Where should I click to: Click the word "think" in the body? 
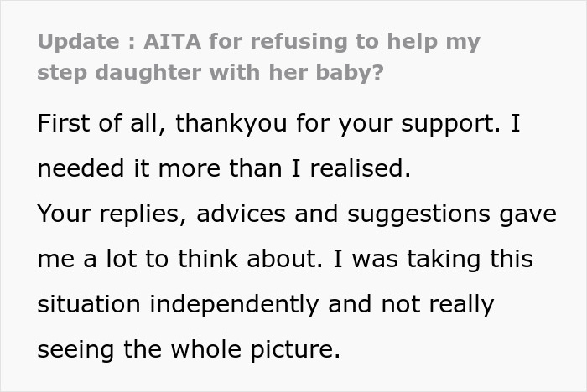point(208,259)
